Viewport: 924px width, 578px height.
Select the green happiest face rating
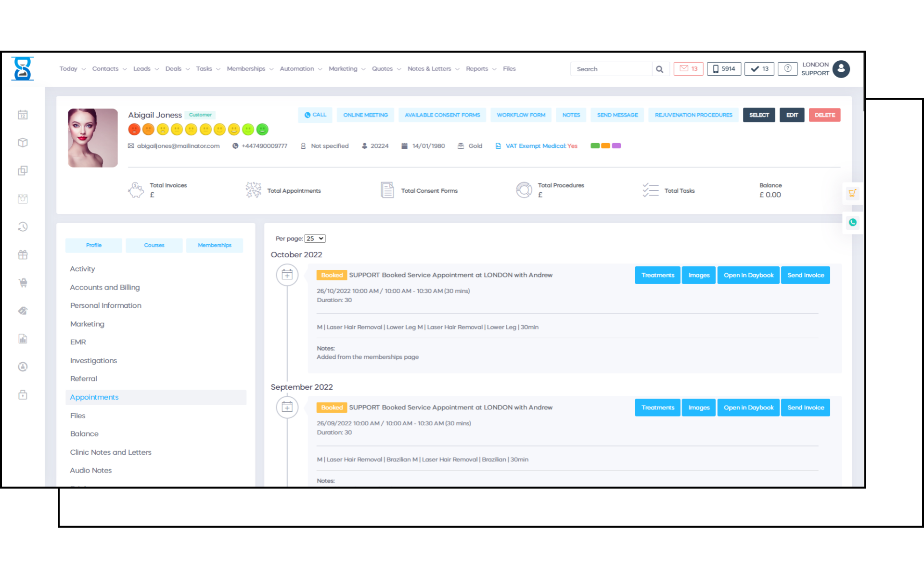pos(262,130)
